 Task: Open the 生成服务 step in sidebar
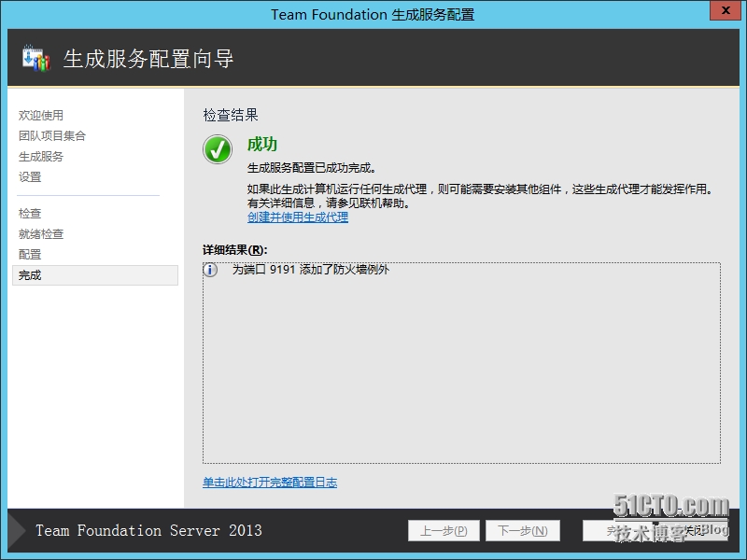click(x=41, y=156)
